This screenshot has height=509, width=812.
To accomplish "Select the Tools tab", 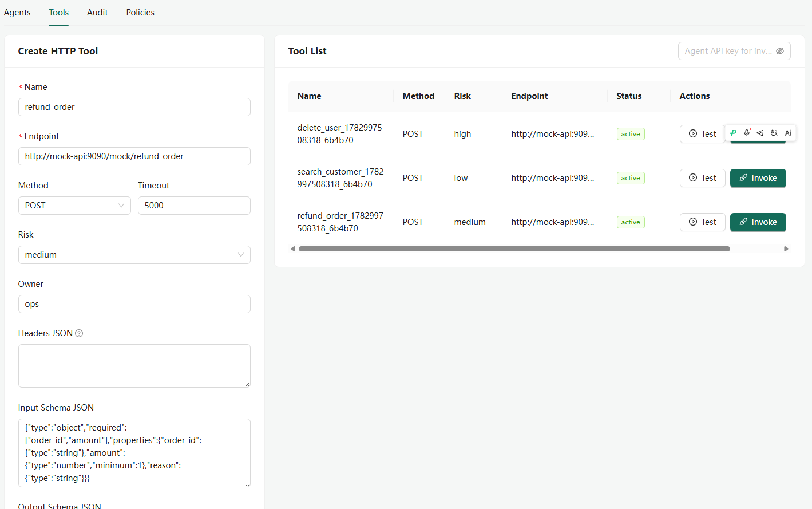I will 59,13.
